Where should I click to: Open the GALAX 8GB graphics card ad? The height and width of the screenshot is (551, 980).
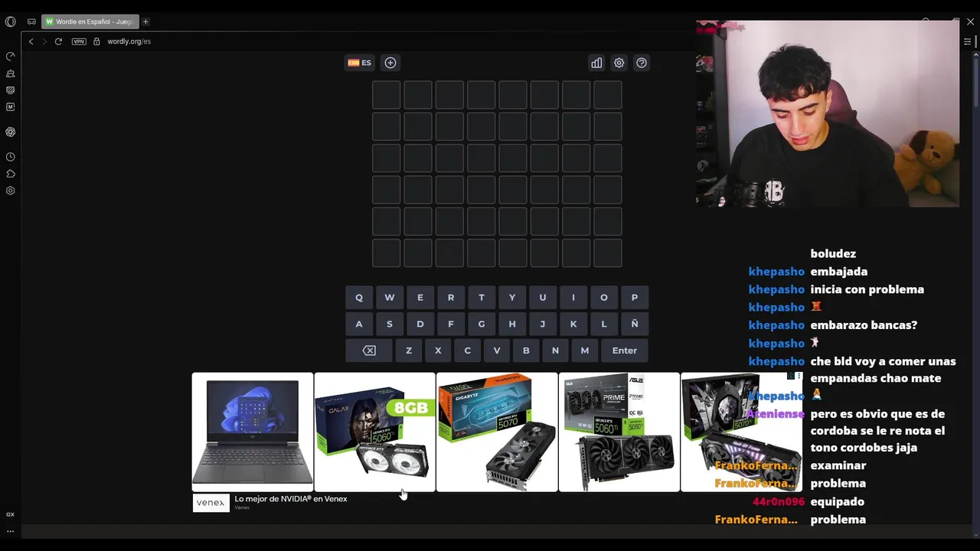(375, 432)
